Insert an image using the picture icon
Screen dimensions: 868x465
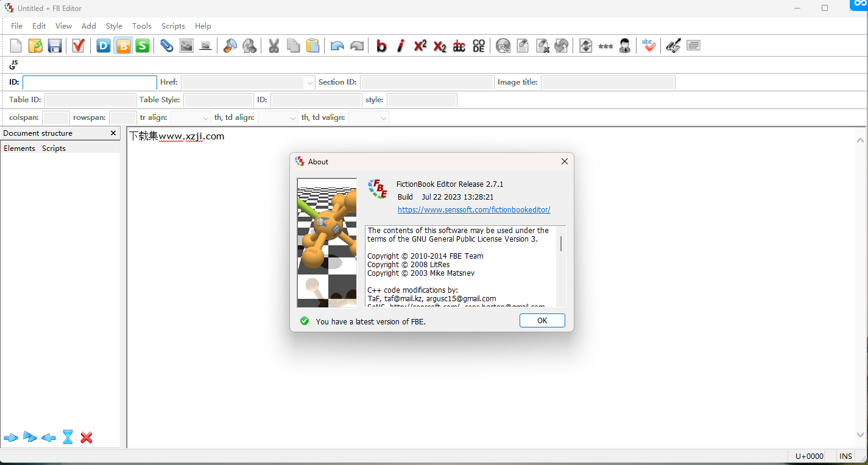point(186,46)
